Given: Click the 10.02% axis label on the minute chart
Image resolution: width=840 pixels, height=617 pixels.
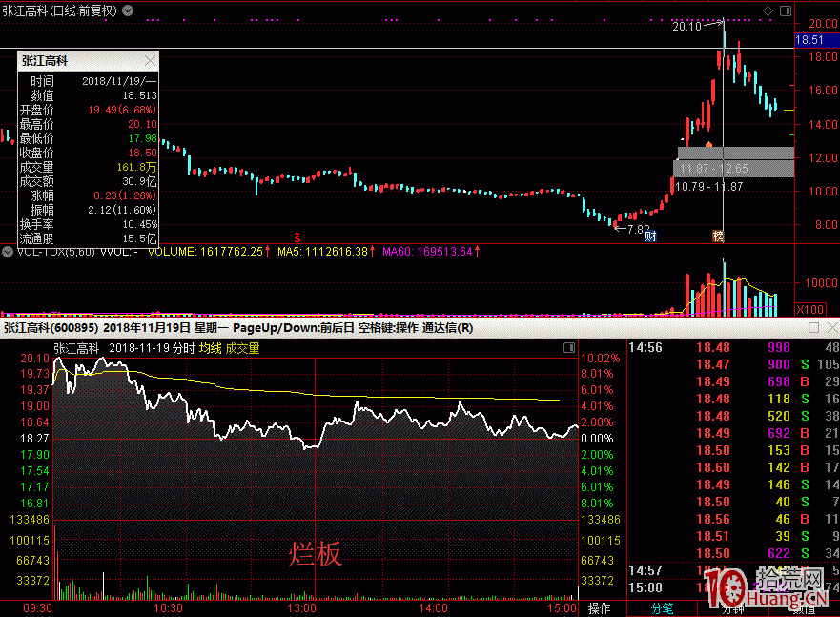Looking at the screenshot, I should point(600,359).
